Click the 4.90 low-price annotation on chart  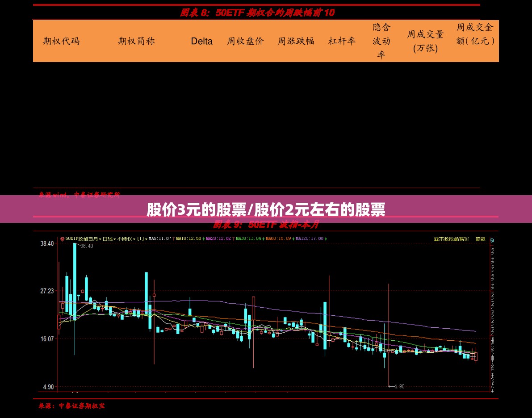(x=399, y=386)
